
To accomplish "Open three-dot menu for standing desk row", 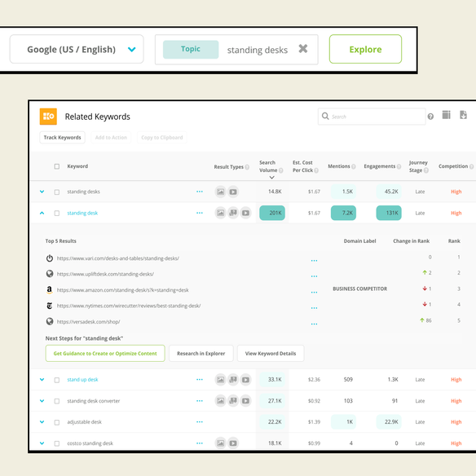I will click(200, 213).
